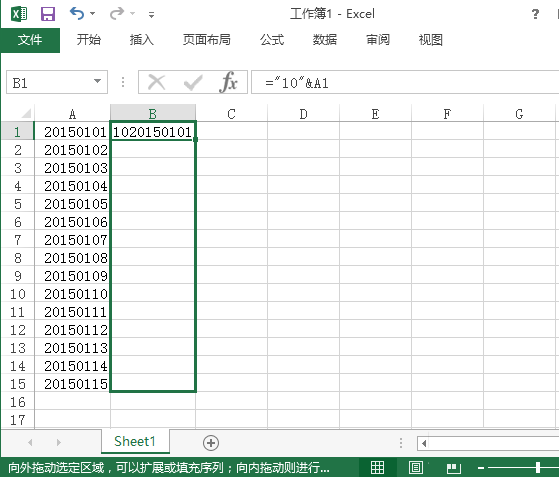This screenshot has width=559, height=477.
Task: Open the 审阅 ribbon tab
Action: click(x=378, y=40)
